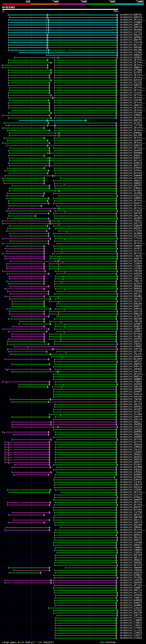Click the label UniRef100_C7YA30
Screen dimensions: 146x644
[x=131, y=618]
